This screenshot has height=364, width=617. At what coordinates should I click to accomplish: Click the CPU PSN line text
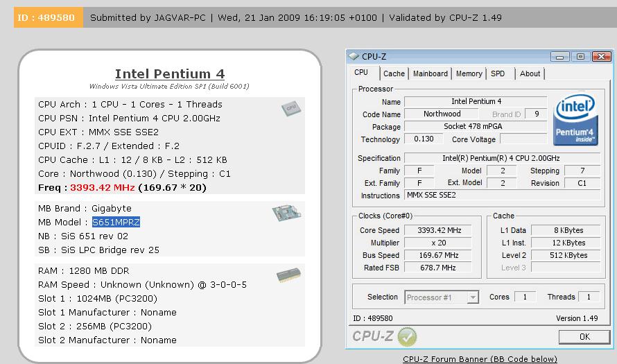[x=129, y=119]
